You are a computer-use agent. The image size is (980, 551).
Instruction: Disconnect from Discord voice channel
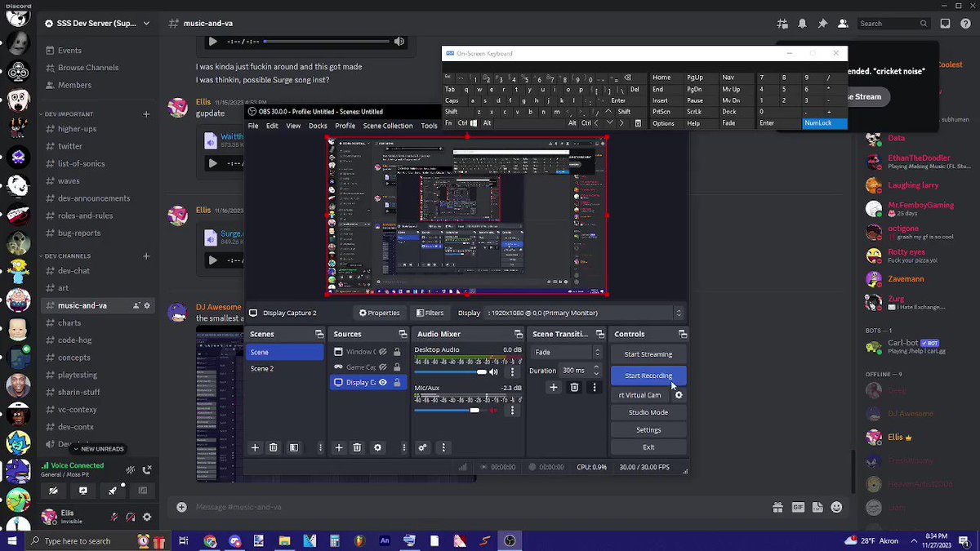[x=147, y=469]
